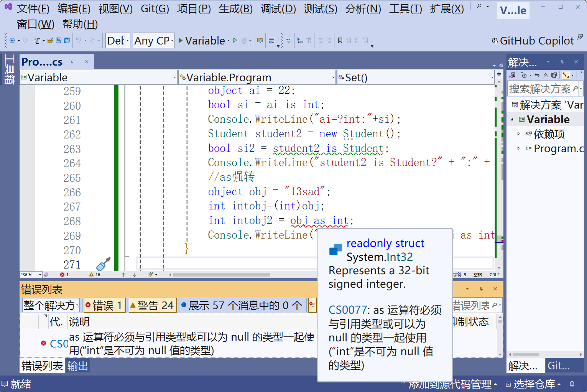The height and width of the screenshot is (392, 587).
Task: Toggle the 错误 1 filter button
Action: coord(104,305)
